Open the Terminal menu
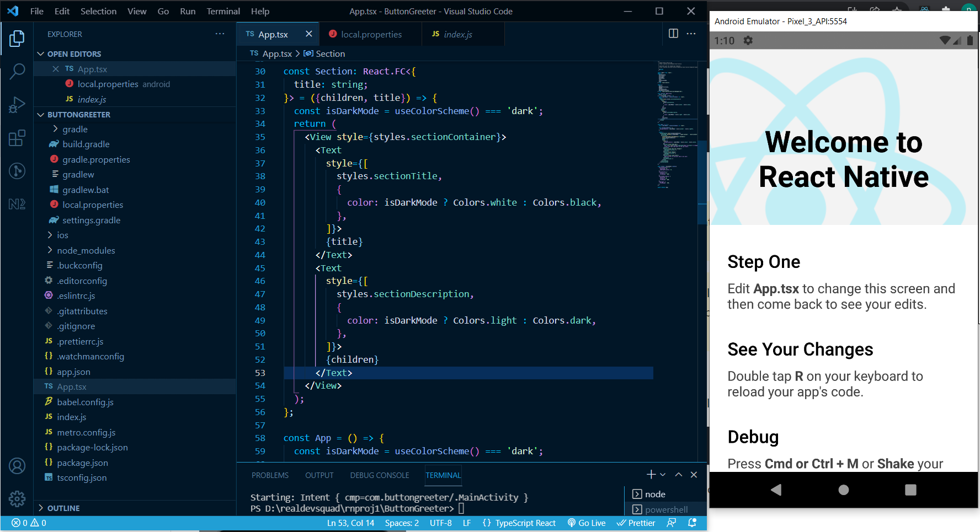Image resolution: width=980 pixels, height=532 pixels. tap(223, 11)
